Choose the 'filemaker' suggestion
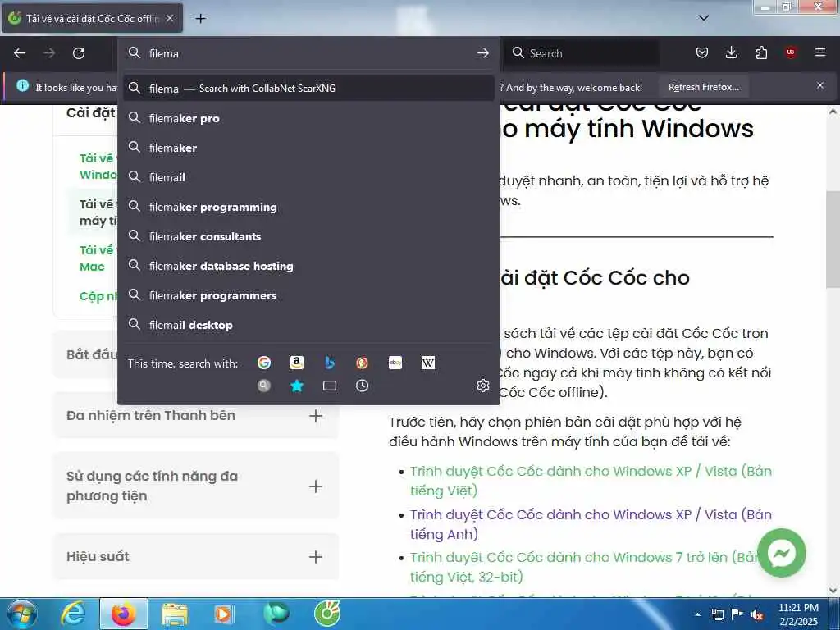Image resolution: width=840 pixels, height=630 pixels. (308, 148)
